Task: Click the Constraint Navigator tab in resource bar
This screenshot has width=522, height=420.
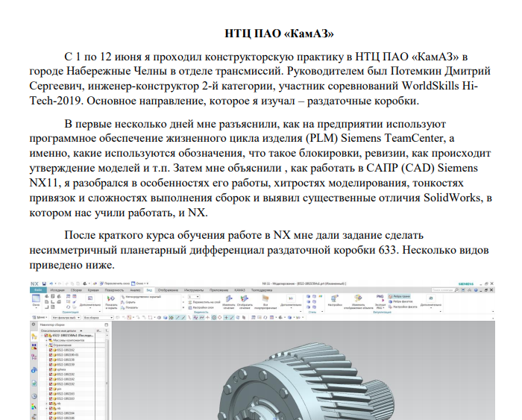Action: coord(34,347)
